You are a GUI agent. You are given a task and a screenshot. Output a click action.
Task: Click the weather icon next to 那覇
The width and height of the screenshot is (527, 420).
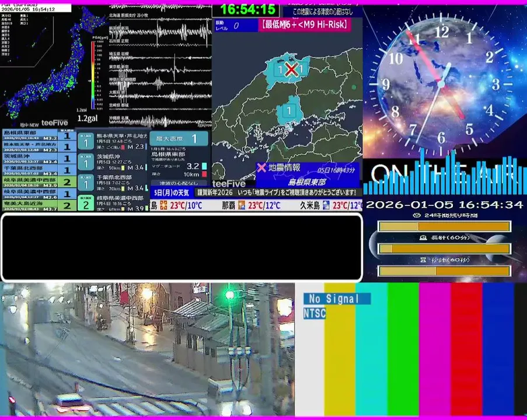point(241,205)
